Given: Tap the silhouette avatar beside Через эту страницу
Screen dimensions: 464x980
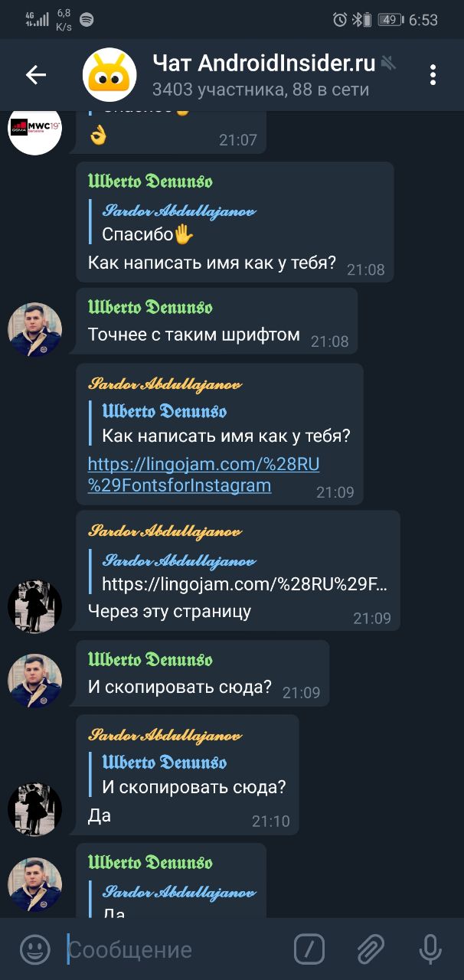Looking at the screenshot, I should click(x=34, y=607).
